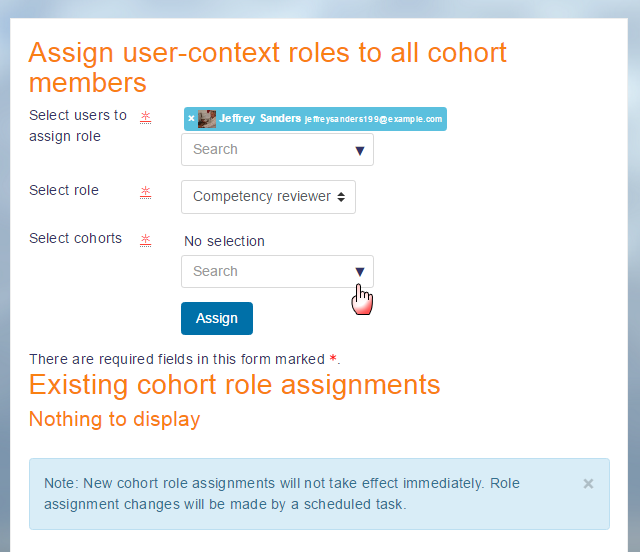
Task: Click required asterisk beside Select role label
Action: coord(145,191)
